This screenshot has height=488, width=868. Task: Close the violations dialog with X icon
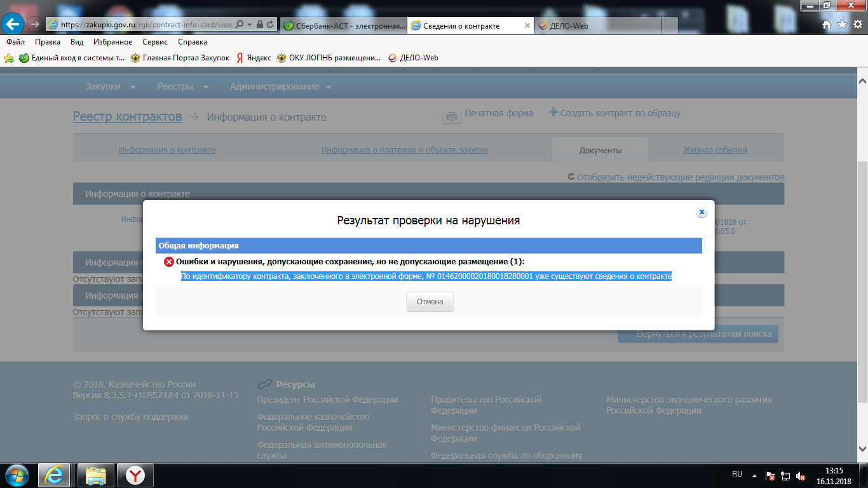(x=702, y=212)
